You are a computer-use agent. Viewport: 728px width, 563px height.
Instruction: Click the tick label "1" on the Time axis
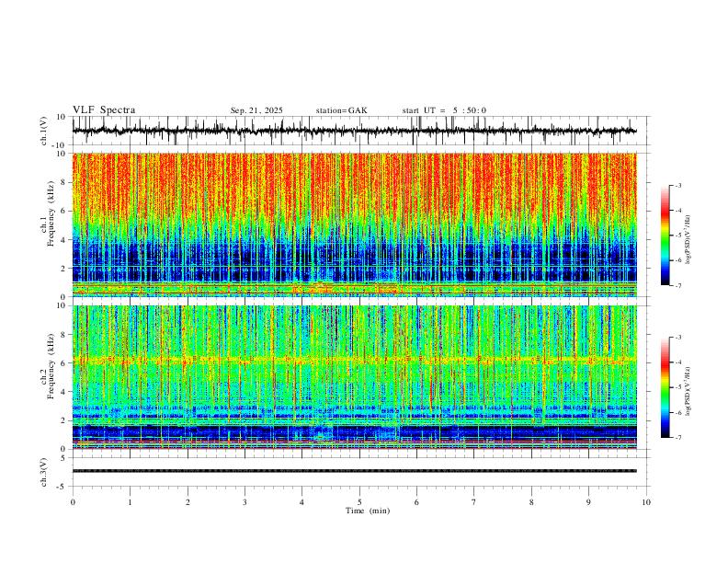[x=130, y=502]
